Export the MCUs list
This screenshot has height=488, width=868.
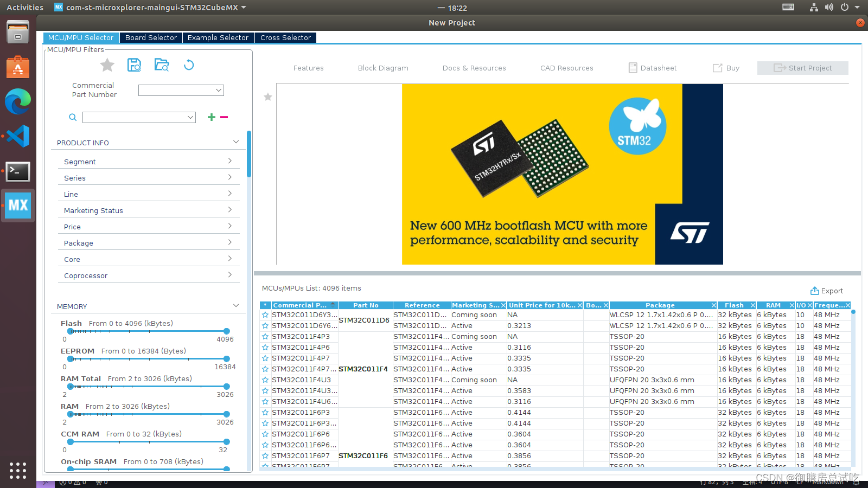[x=826, y=291]
